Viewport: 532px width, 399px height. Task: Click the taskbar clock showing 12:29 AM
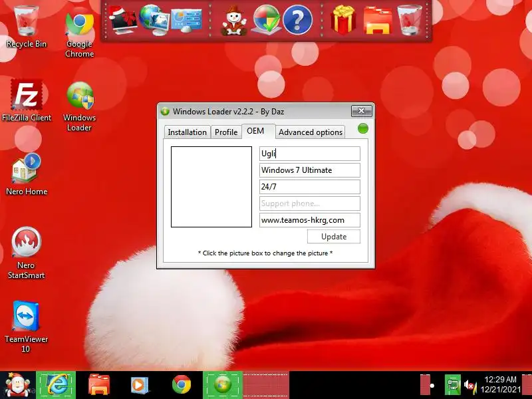coord(501,384)
